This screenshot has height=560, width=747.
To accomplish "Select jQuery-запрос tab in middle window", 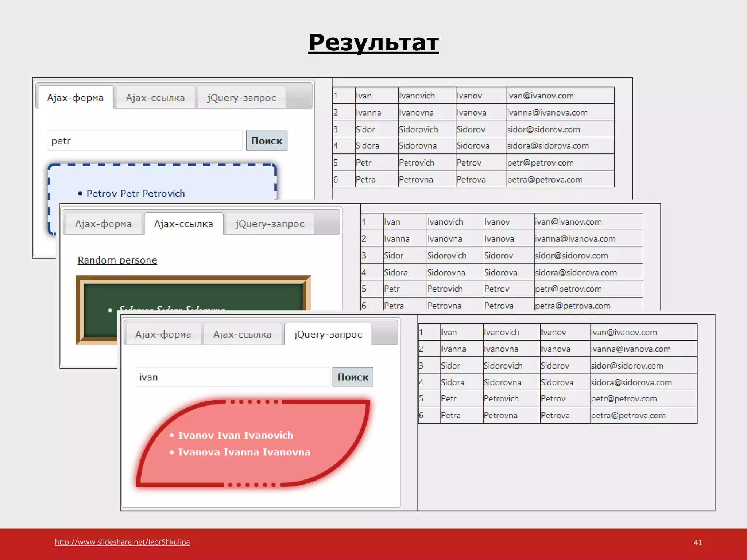I will (x=270, y=223).
